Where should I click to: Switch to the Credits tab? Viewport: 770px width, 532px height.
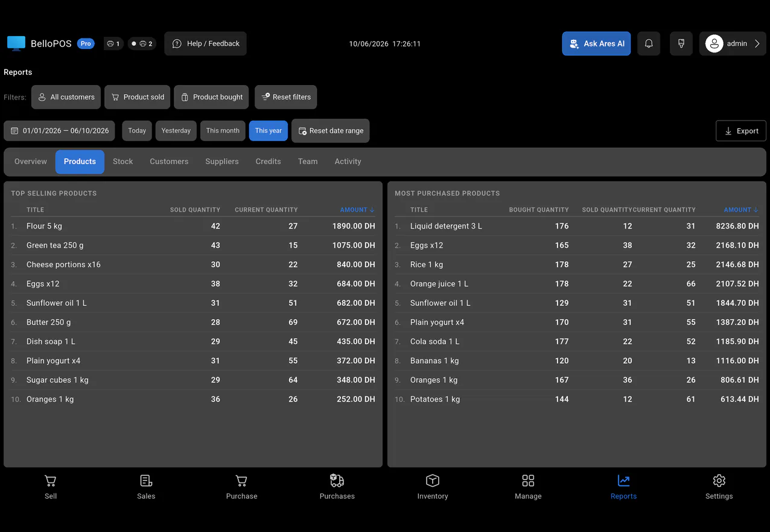click(269, 162)
